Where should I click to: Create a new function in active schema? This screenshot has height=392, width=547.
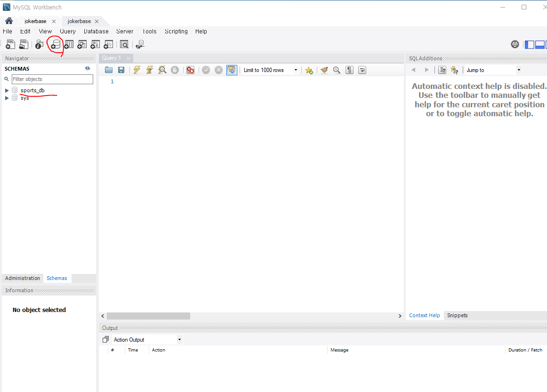108,44
